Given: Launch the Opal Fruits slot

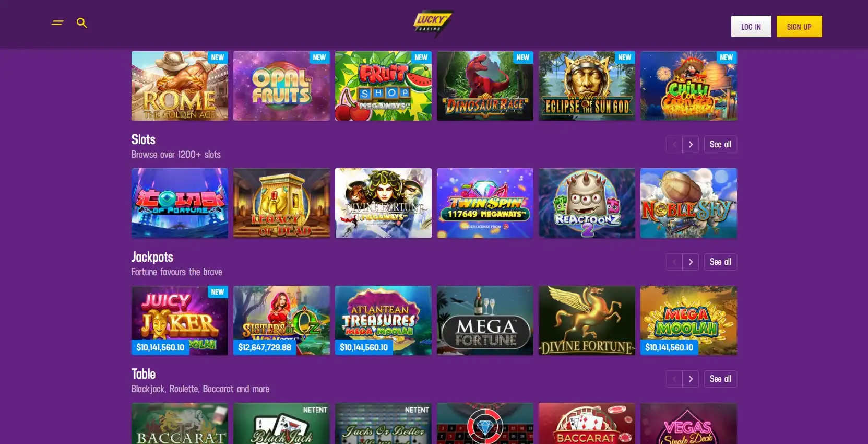Looking at the screenshot, I should pyautogui.click(x=281, y=86).
